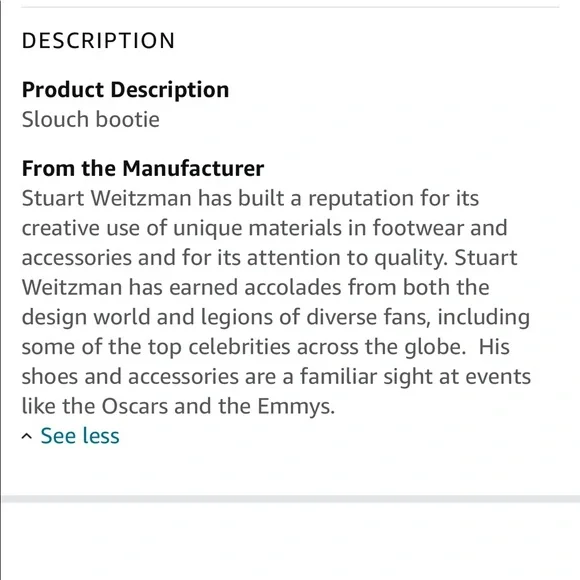580x580 pixels.
Task: Click the line starting design world and legions
Action: point(276,317)
